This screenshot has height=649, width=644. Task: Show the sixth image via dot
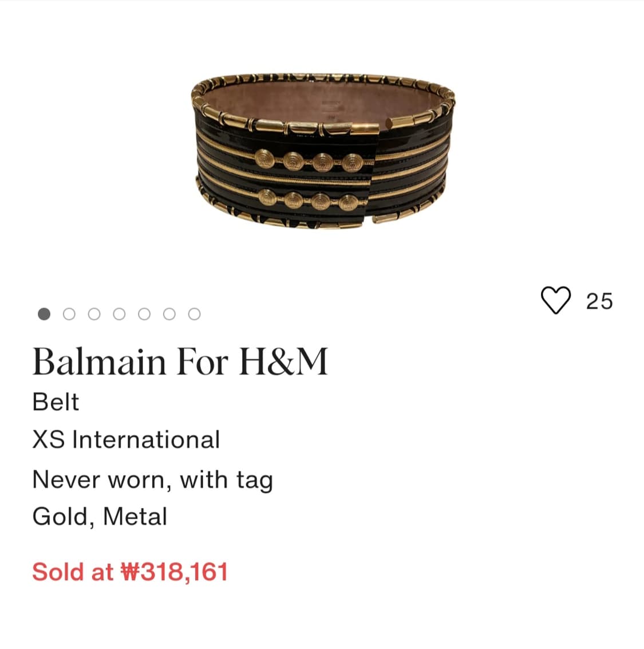[x=169, y=314]
